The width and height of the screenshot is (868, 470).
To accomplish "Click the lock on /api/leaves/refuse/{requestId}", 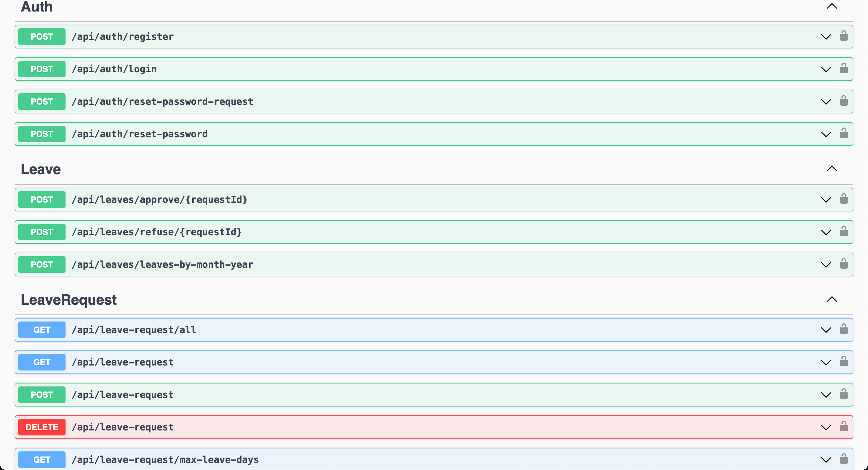I will coord(844,232).
